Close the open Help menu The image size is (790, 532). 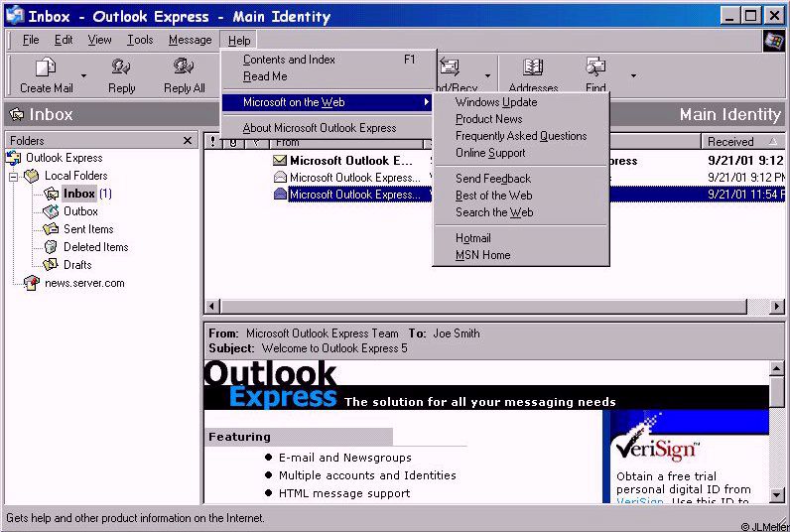point(239,41)
